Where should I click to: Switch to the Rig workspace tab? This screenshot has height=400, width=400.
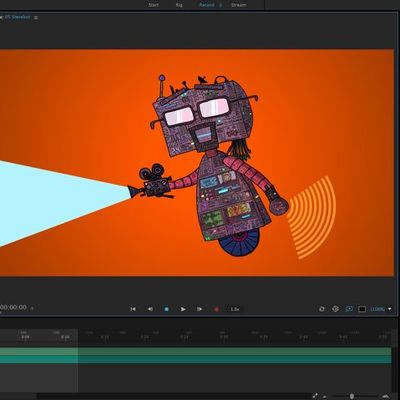(x=179, y=5)
